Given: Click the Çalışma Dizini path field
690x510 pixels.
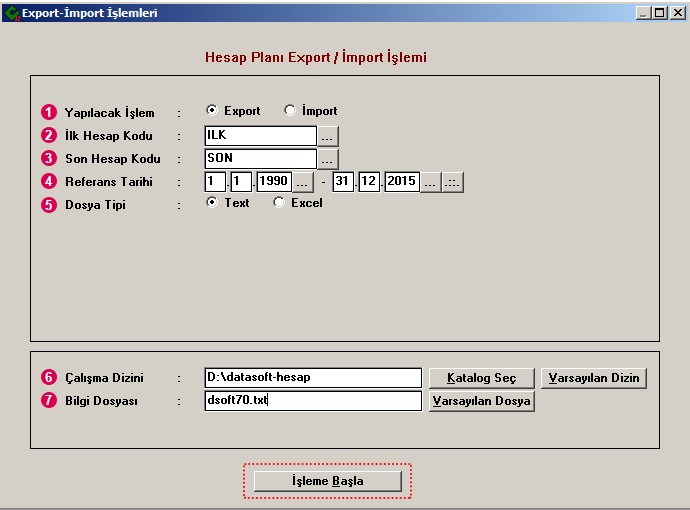Looking at the screenshot, I should [312, 378].
